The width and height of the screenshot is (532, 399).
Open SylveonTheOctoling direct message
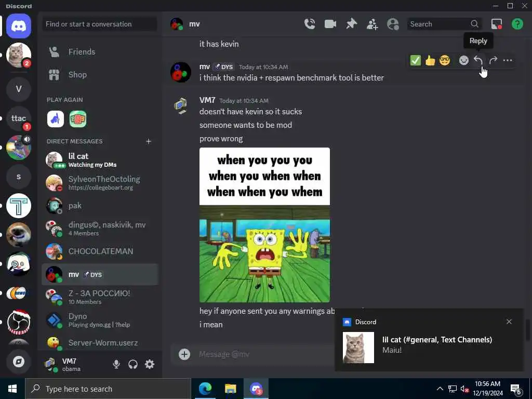(x=100, y=182)
